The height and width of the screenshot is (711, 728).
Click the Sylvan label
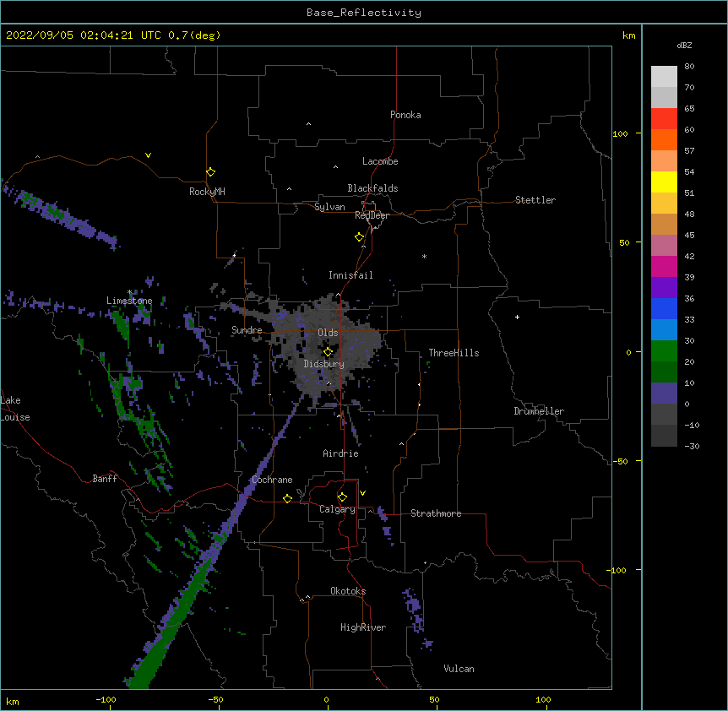(x=329, y=207)
